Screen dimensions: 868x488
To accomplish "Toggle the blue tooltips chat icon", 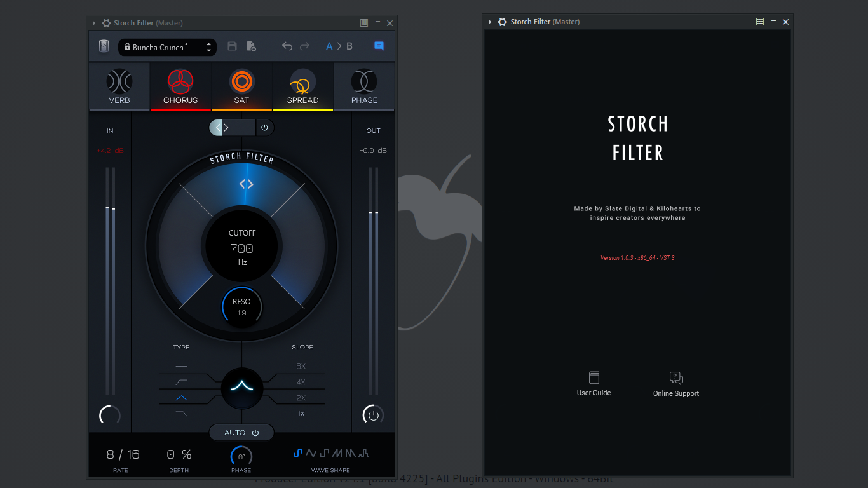I will (x=379, y=46).
